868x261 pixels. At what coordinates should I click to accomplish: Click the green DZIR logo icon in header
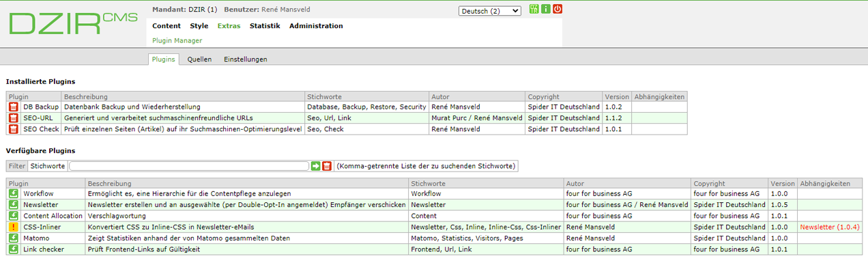pos(534,10)
